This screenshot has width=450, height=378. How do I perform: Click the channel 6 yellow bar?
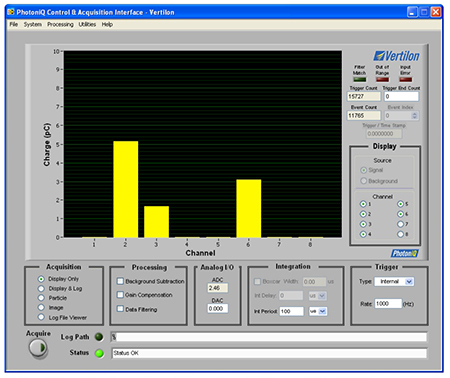tap(249, 208)
